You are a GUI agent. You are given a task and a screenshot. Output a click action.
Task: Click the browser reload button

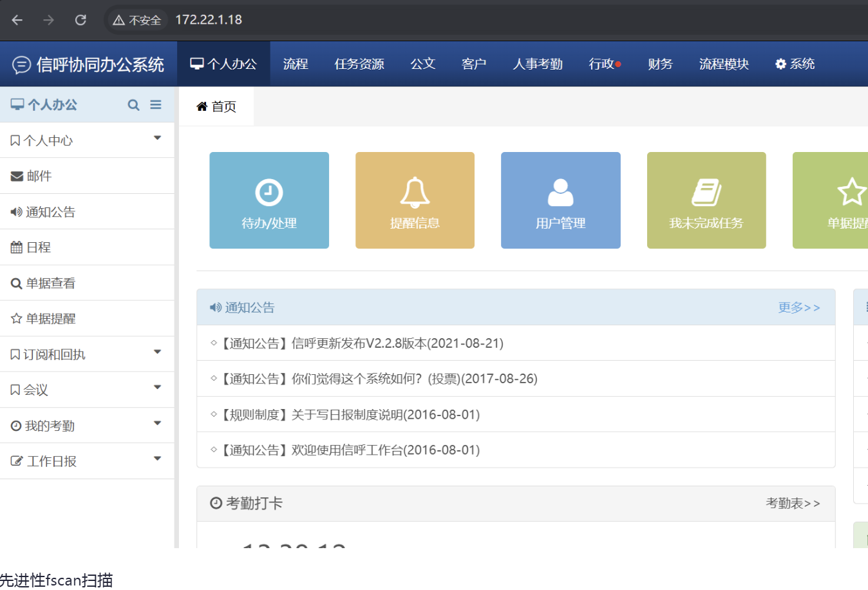coord(80,20)
